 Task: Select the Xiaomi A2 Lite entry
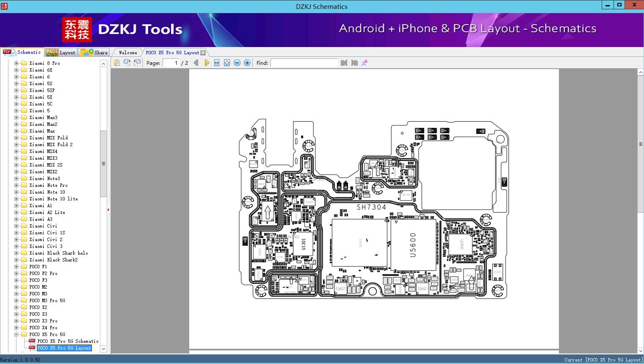tap(47, 212)
